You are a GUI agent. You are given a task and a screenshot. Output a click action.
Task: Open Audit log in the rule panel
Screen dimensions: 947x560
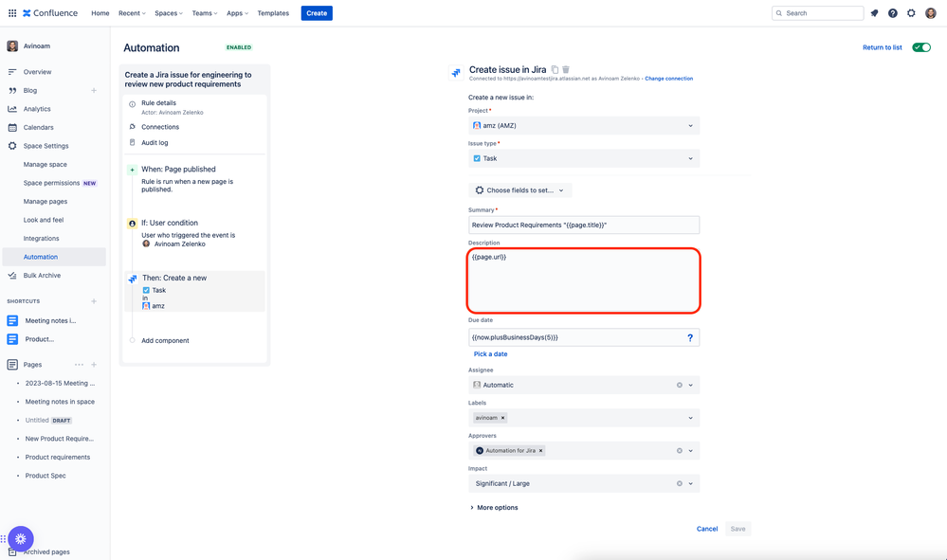pos(155,143)
